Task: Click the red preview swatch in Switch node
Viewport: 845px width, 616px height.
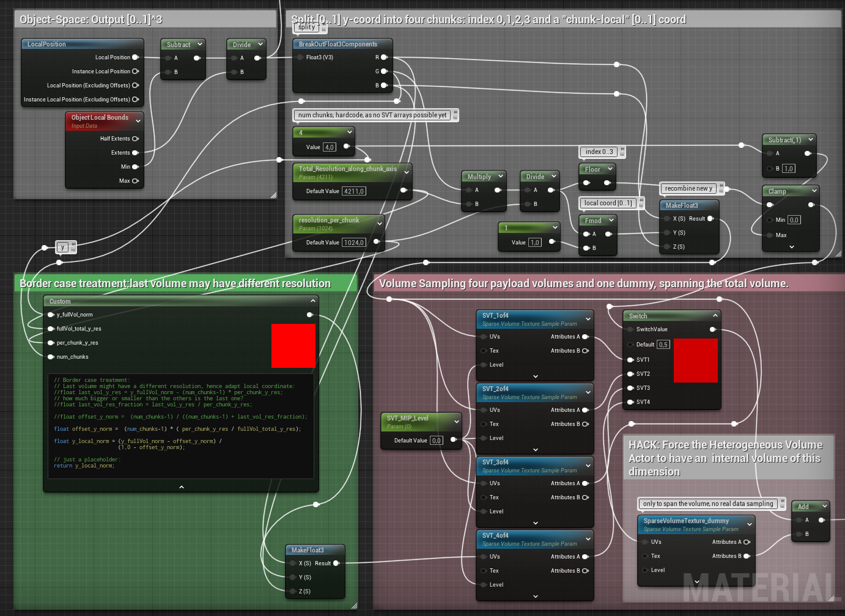Action: coord(696,361)
